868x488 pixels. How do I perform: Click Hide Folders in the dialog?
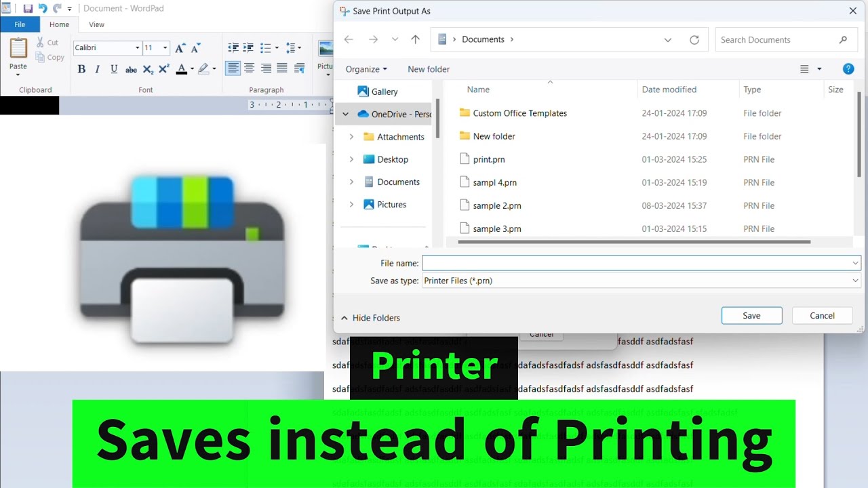370,318
